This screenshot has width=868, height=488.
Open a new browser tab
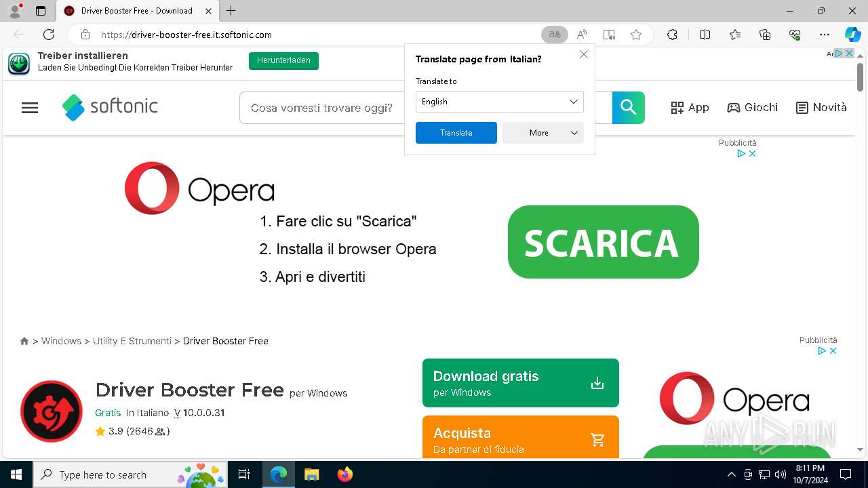coord(231,11)
